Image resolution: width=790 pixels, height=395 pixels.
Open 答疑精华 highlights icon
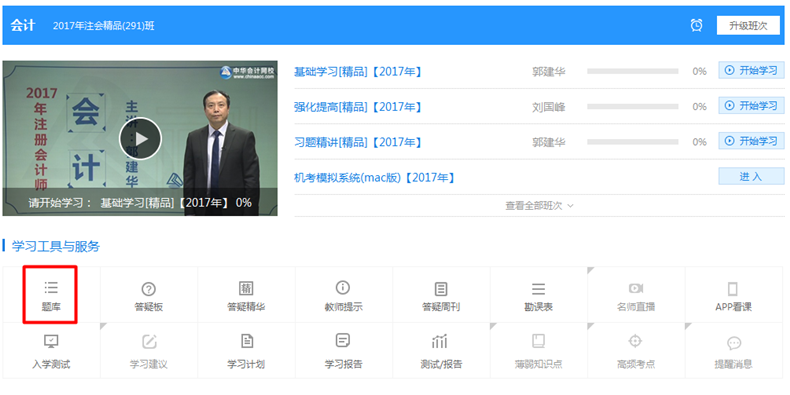(246, 288)
